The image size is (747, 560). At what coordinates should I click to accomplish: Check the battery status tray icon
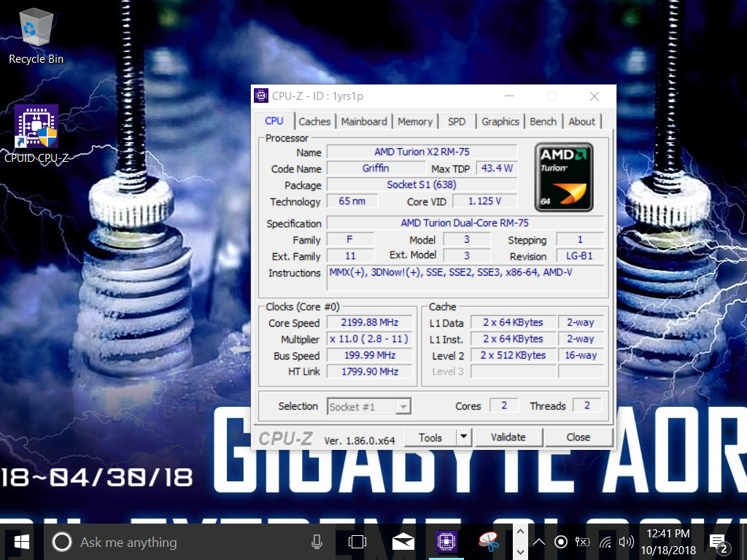coord(583,542)
